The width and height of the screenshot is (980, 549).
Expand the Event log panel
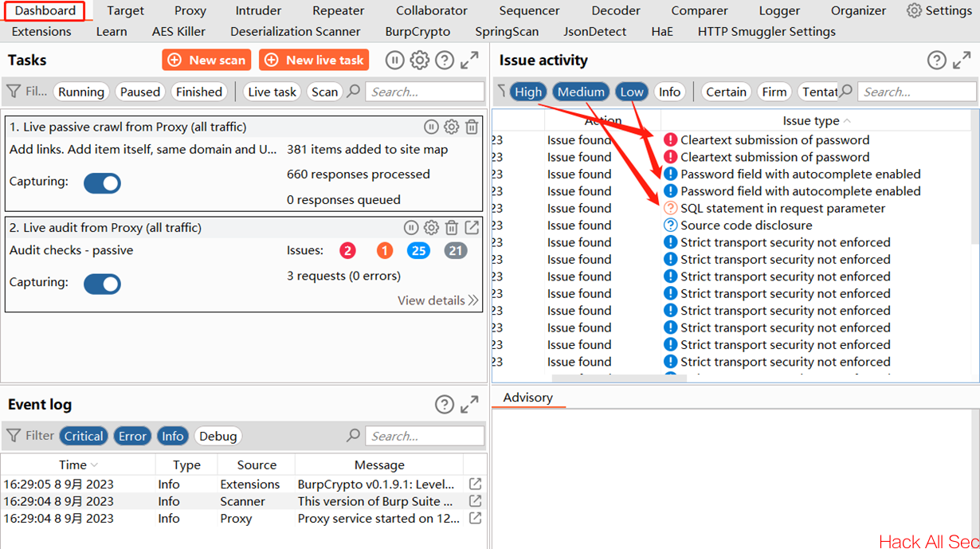pos(470,405)
